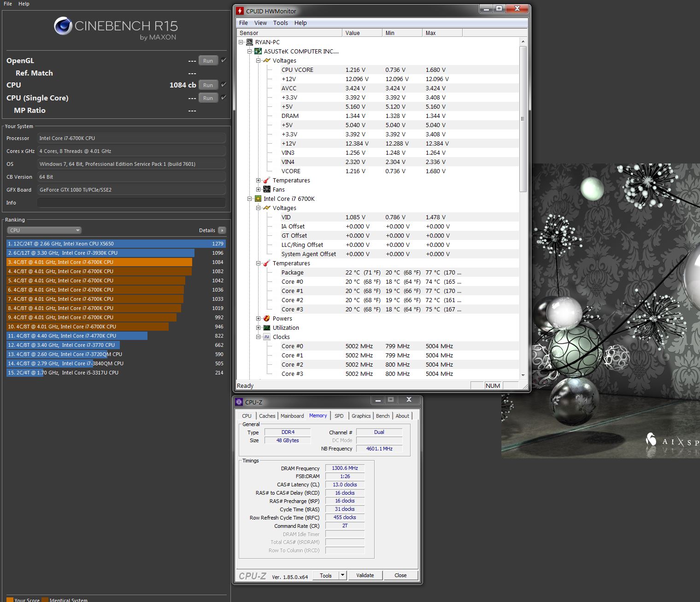Click the Value column header
The image size is (700, 602).
coord(362,33)
